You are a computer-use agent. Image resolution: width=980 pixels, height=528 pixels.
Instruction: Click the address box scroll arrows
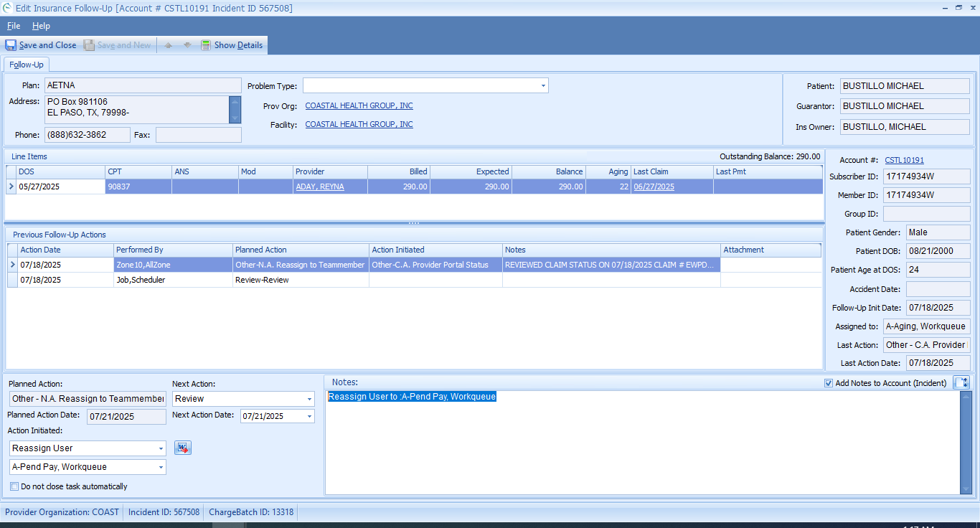point(235,110)
